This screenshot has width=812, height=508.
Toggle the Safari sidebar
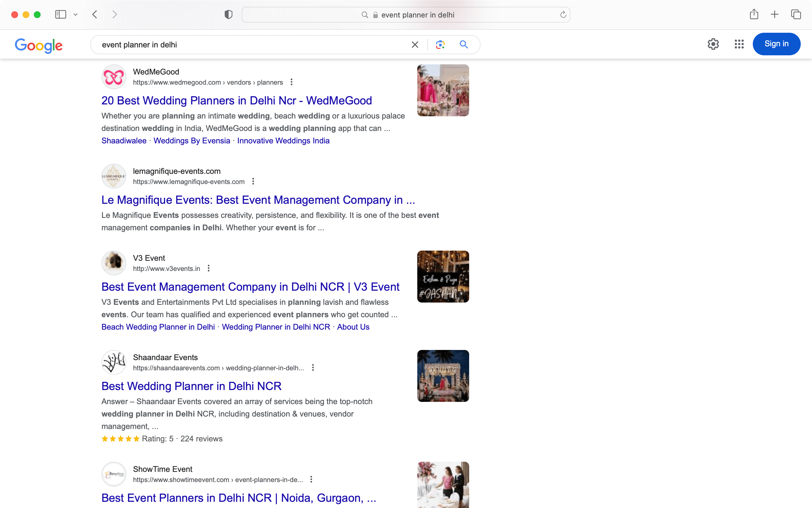[x=60, y=14]
